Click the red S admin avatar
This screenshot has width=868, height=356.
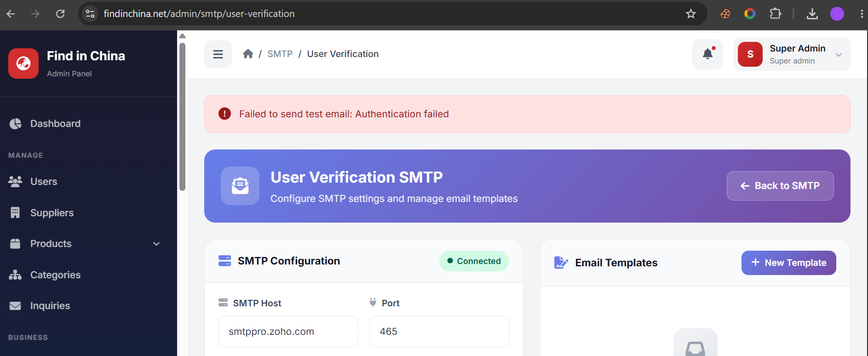pyautogui.click(x=750, y=54)
